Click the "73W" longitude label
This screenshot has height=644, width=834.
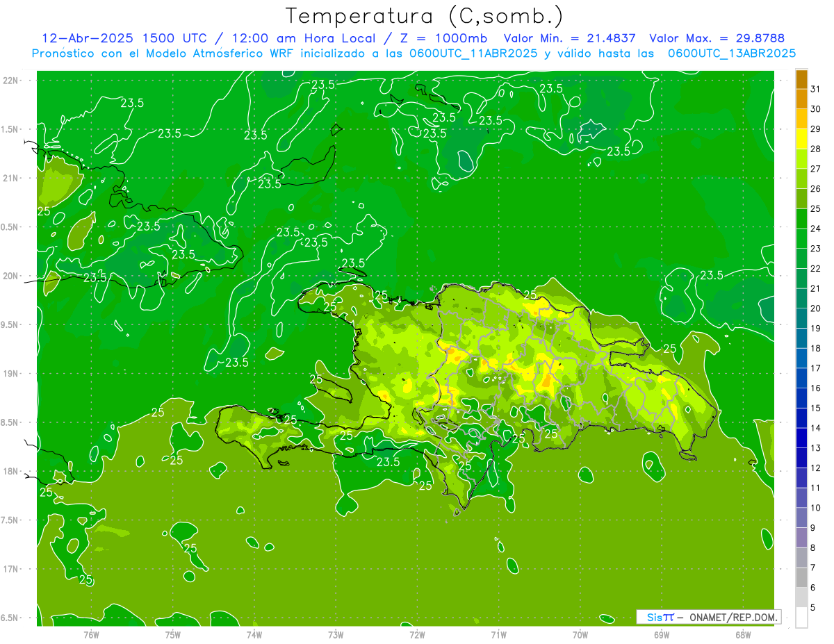336,635
